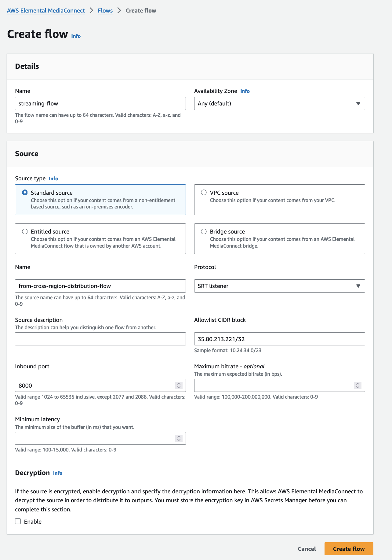Go to AWS Elemental MediaConnect breadcrumb
Viewport: 392px width, 560px height.
[46, 11]
